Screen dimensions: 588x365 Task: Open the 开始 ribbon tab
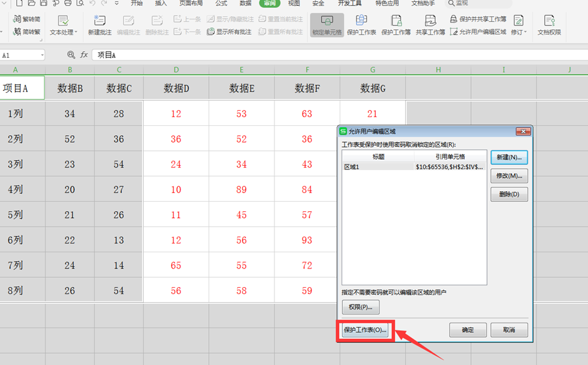pos(136,3)
